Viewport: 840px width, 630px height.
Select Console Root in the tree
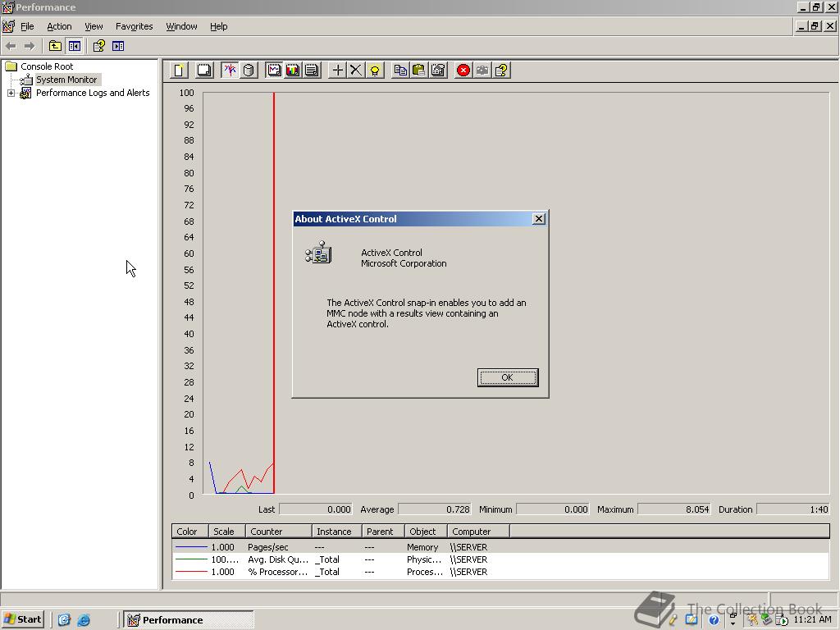pos(47,66)
